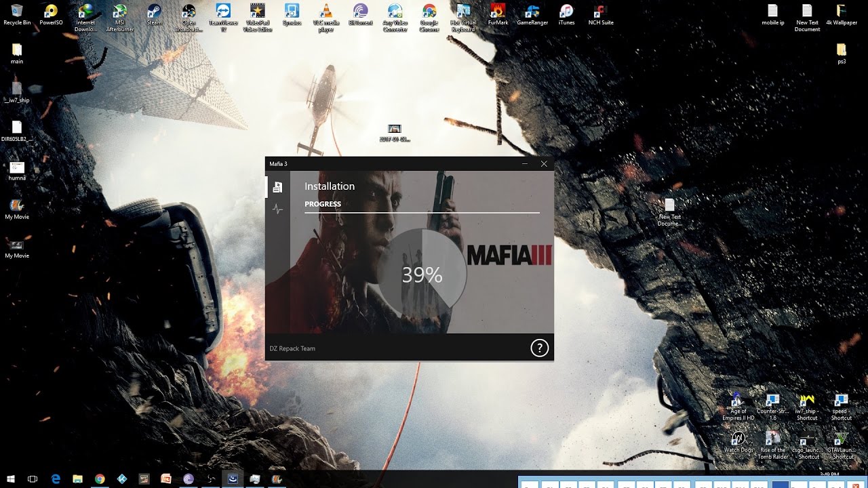This screenshot has height=488, width=868.
Task: Open BitTorrent from the taskbar
Action: pyautogui.click(x=189, y=479)
